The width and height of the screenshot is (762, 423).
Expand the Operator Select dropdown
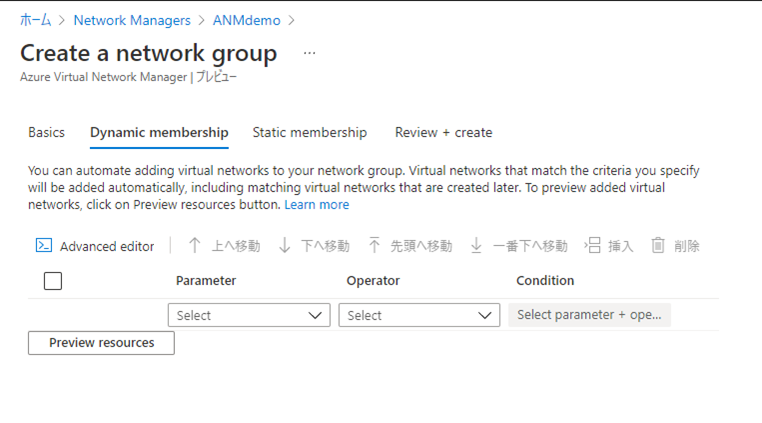tap(419, 315)
